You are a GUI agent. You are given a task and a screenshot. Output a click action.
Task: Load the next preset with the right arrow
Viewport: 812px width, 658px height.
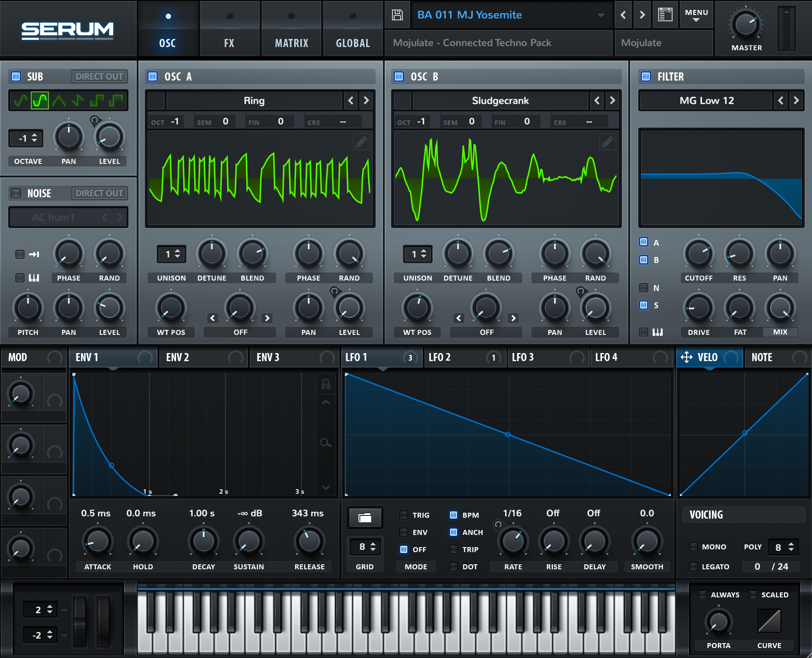(642, 15)
